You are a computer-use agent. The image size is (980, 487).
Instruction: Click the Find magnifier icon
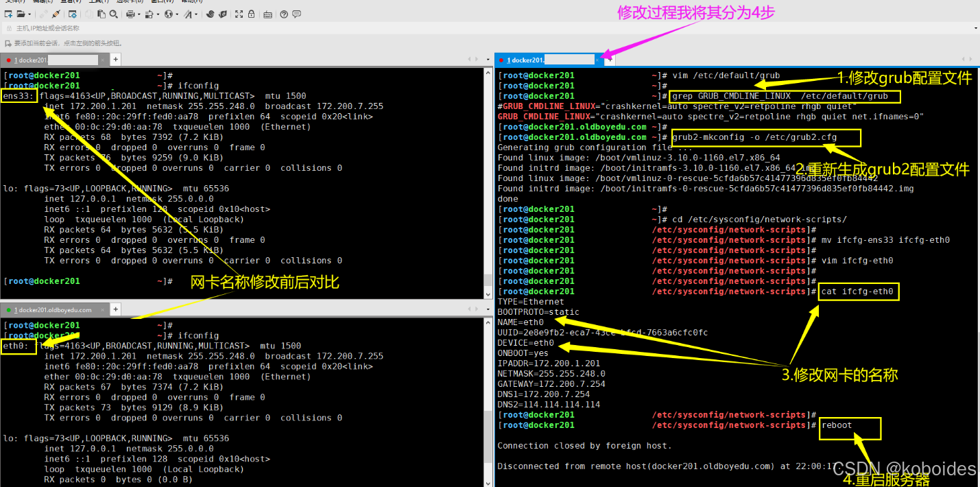click(113, 14)
